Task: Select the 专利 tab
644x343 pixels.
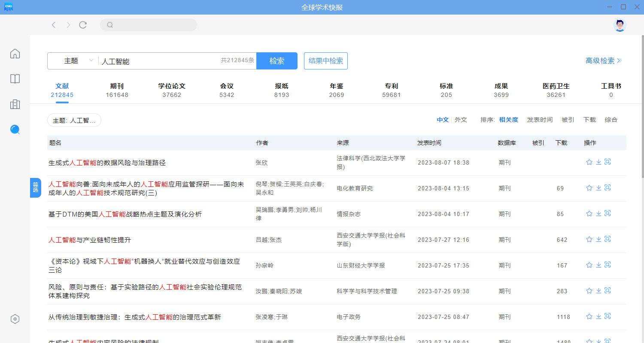Action: point(392,90)
